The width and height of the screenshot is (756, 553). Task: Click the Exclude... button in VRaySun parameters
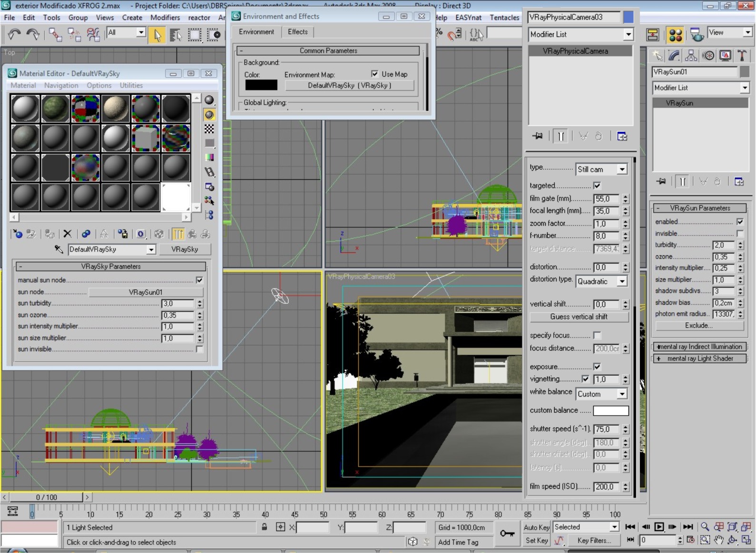point(699,326)
